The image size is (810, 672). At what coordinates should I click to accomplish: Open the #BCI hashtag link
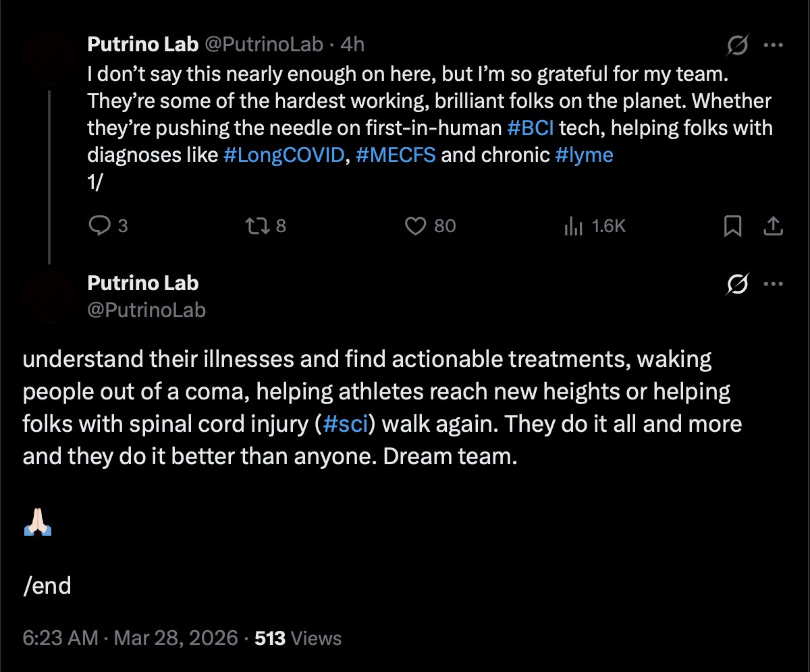point(530,128)
